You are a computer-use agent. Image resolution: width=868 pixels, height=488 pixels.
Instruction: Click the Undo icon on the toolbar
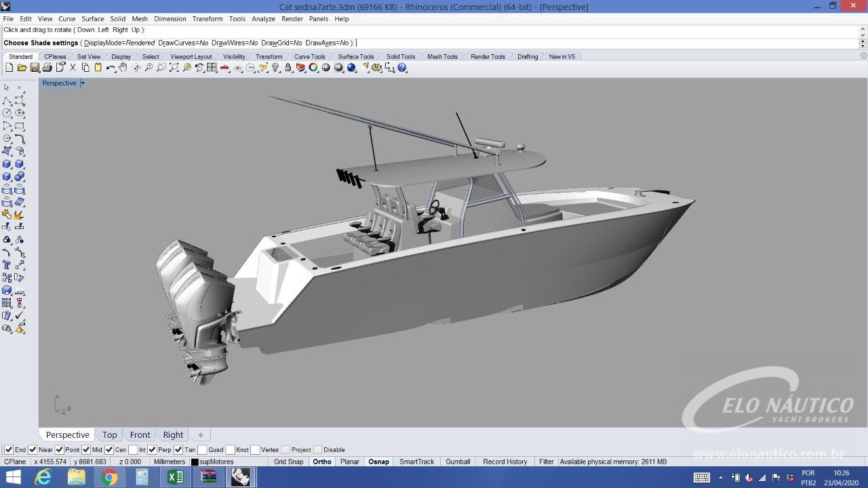[x=110, y=68]
